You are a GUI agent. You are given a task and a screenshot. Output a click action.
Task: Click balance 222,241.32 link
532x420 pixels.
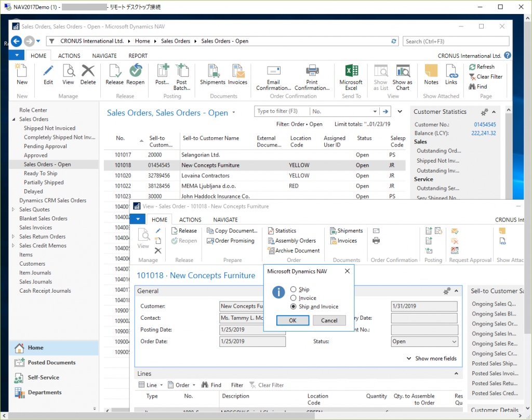point(484,133)
